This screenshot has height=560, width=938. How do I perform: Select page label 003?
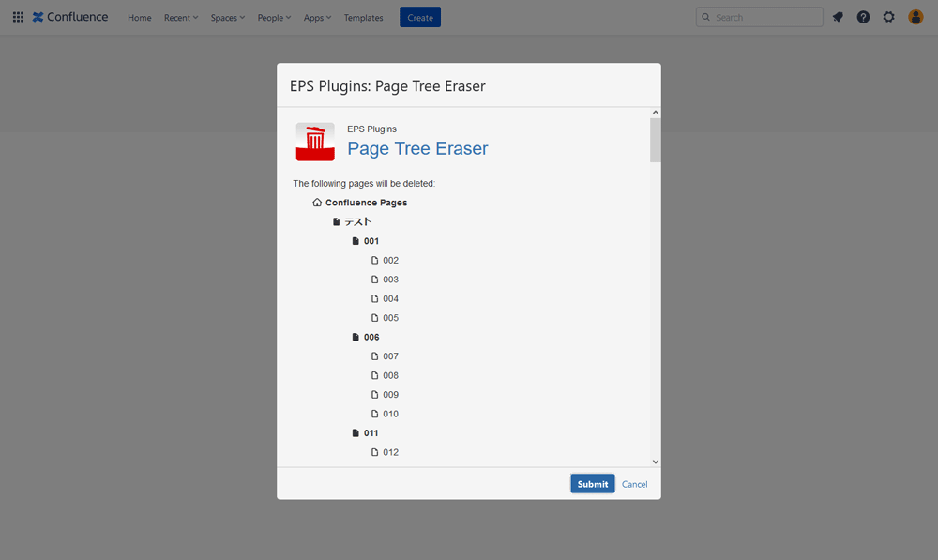pyautogui.click(x=390, y=280)
